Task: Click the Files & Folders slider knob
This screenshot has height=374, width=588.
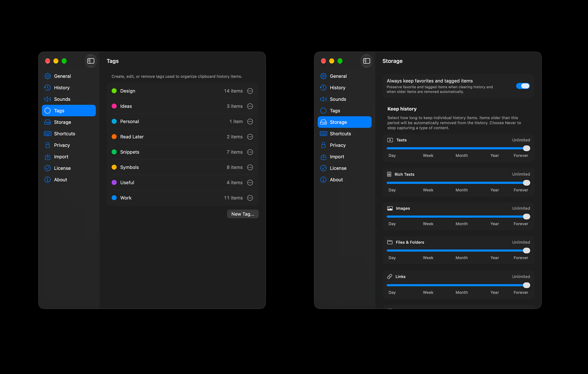Action: [x=526, y=251]
